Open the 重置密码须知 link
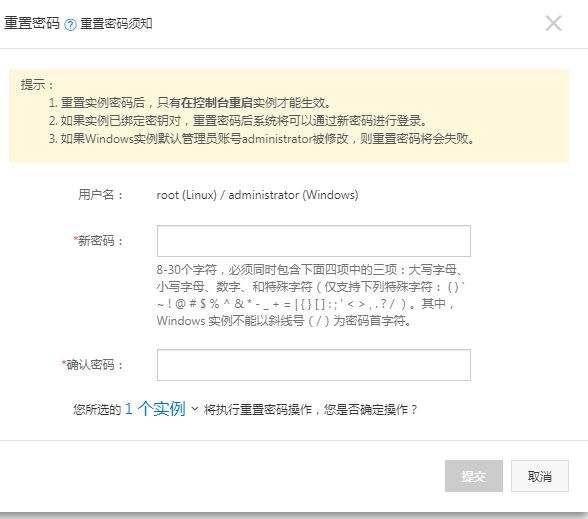588x519 pixels. point(116,24)
